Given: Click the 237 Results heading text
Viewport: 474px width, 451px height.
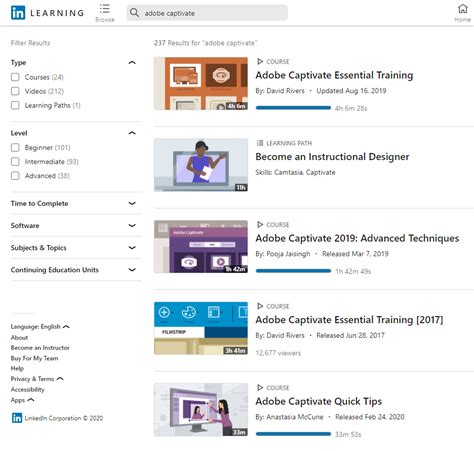Looking at the screenshot, I should [205, 43].
